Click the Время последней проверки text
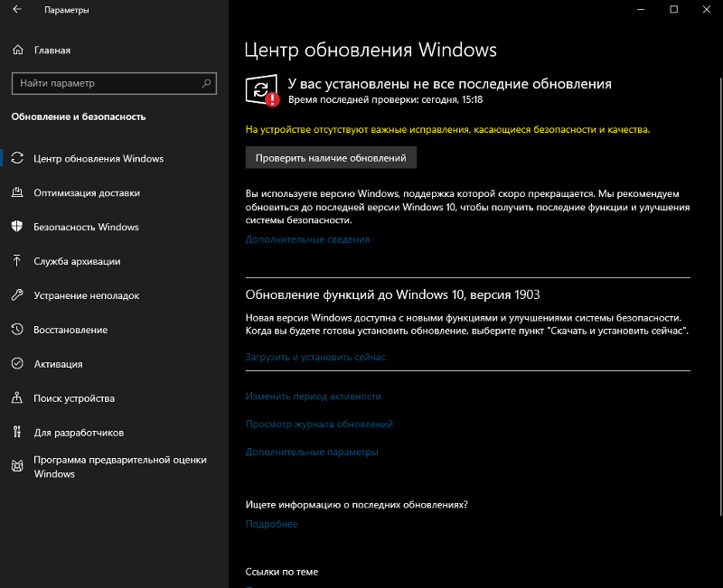 [x=386, y=99]
